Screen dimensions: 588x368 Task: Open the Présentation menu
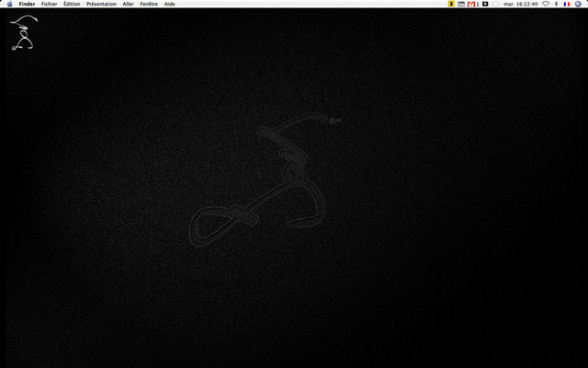click(x=101, y=4)
